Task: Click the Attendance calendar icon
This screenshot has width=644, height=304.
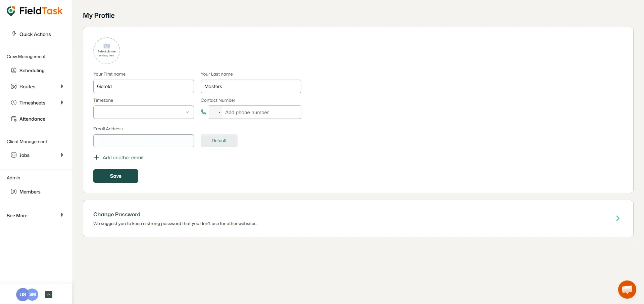Action: coord(14,119)
